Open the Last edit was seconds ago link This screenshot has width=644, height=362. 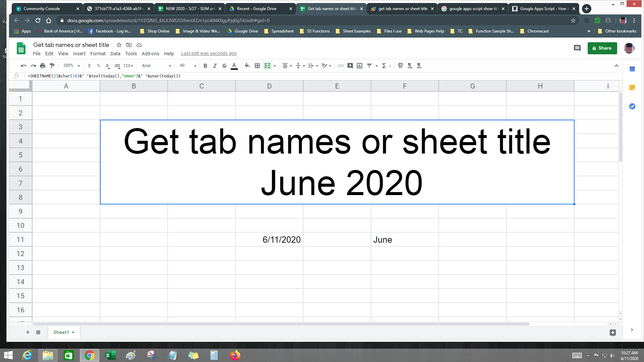pyautogui.click(x=209, y=53)
